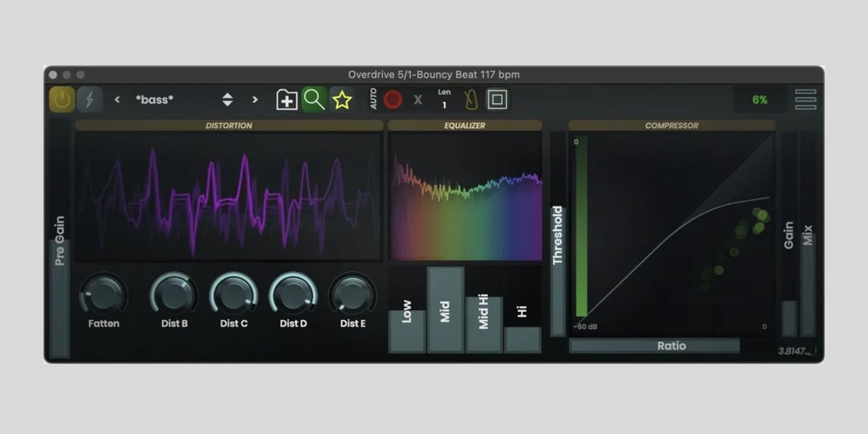The height and width of the screenshot is (434, 868).
Task: Click the Mix slider
Action: click(x=808, y=234)
